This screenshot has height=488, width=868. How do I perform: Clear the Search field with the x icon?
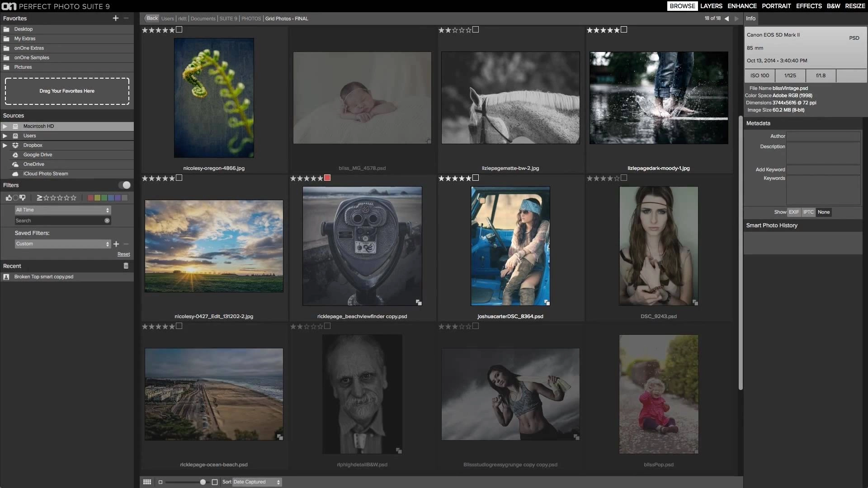107,221
